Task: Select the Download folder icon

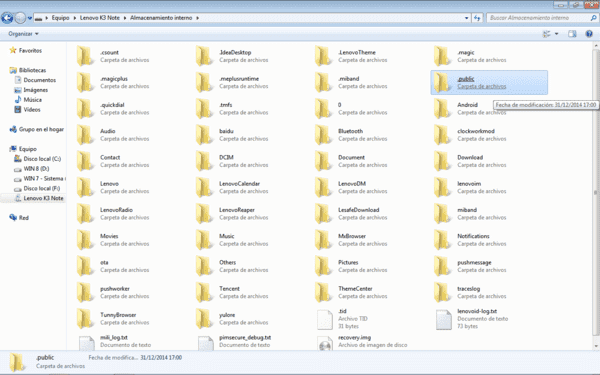Action: (x=442, y=161)
